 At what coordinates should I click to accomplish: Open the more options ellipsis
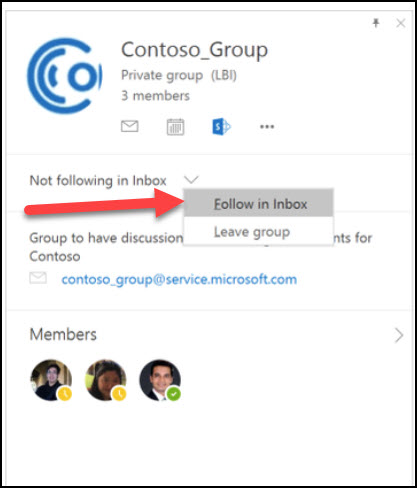(x=267, y=127)
